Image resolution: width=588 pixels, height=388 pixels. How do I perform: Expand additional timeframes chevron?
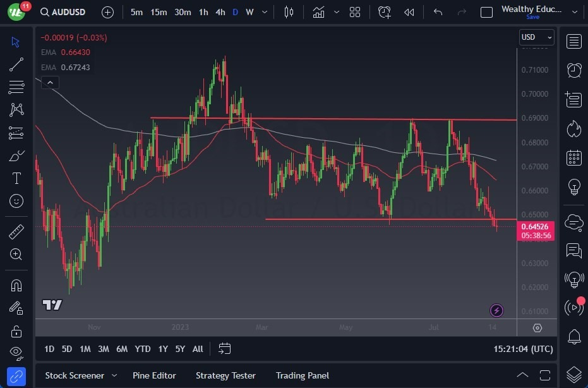[x=264, y=12]
